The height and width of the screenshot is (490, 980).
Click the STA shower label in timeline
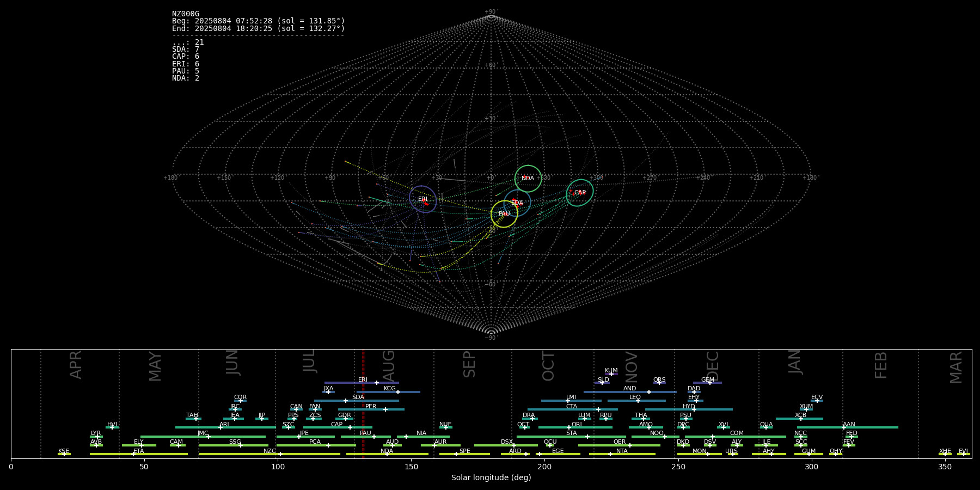coord(572,433)
